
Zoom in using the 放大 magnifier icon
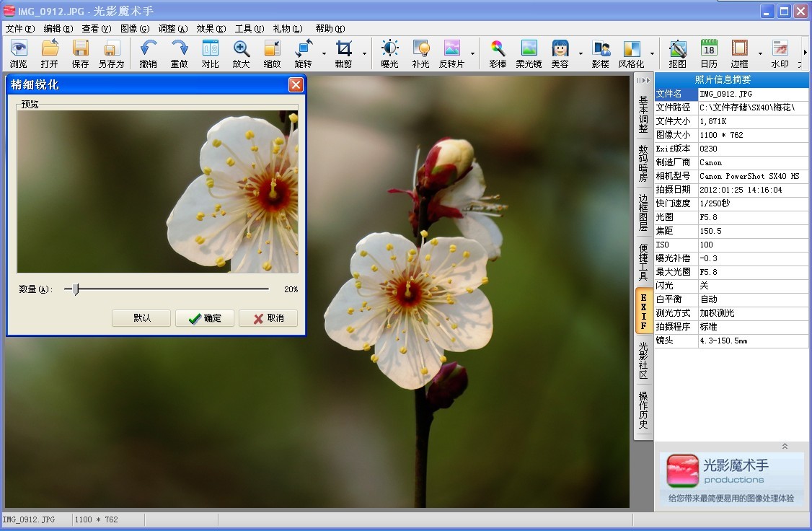pos(241,53)
